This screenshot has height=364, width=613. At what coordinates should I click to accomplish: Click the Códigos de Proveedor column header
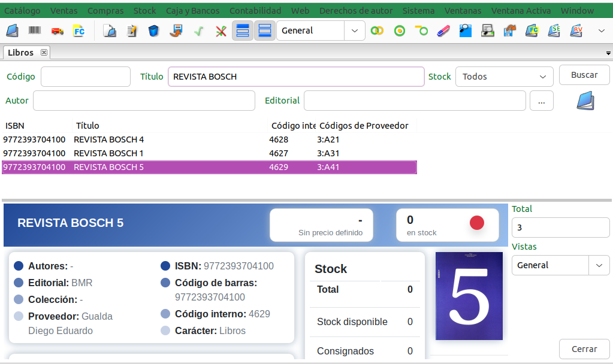(x=366, y=126)
